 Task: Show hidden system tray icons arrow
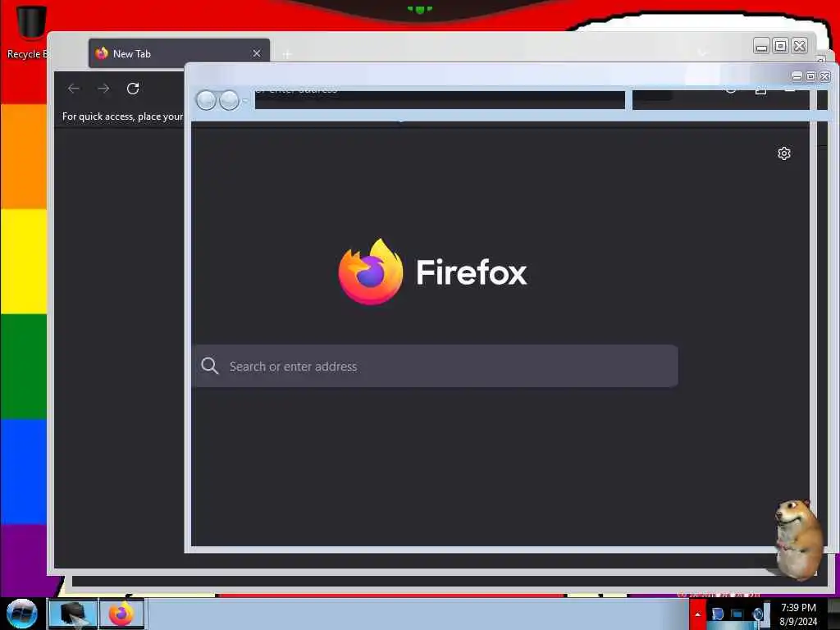point(697,614)
